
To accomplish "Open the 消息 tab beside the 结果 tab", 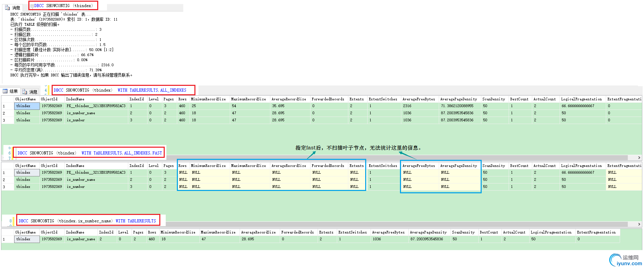I will 30,92.
